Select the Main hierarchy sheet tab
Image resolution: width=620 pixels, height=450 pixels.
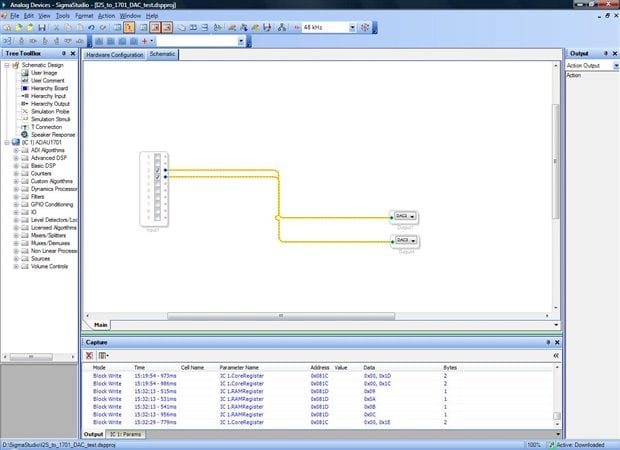pyautogui.click(x=100, y=325)
